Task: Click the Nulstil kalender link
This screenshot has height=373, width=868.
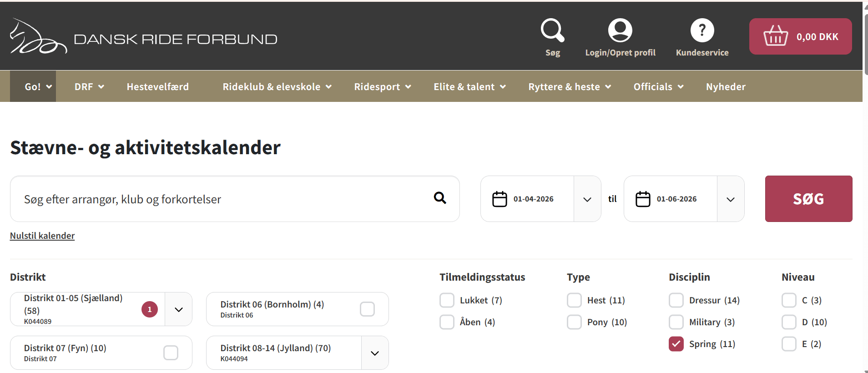Action: point(42,236)
